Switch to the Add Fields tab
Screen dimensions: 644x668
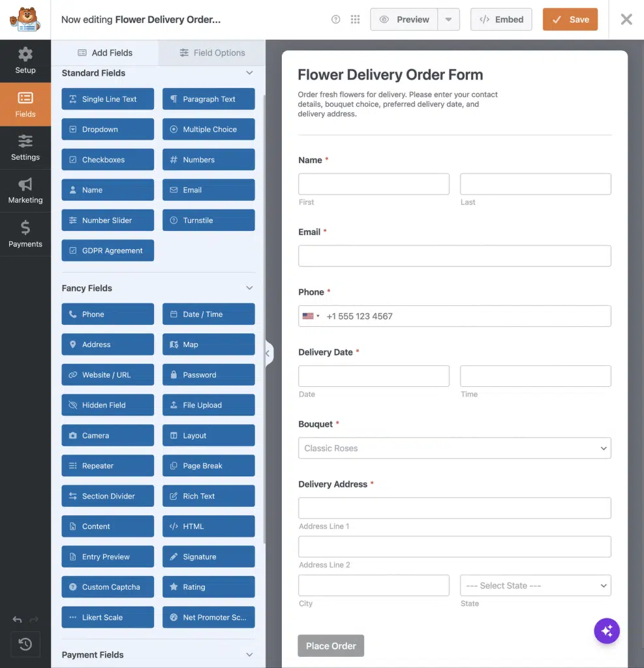coord(105,52)
